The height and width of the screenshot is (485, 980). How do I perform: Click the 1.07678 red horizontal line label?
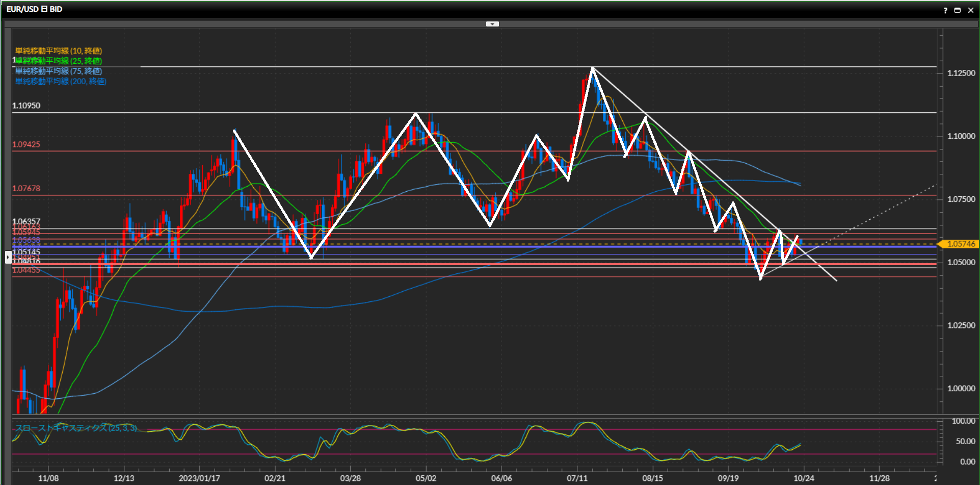27,188
